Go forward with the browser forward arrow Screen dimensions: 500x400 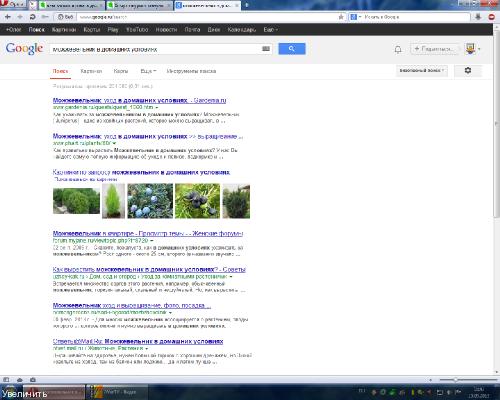click(20, 17)
